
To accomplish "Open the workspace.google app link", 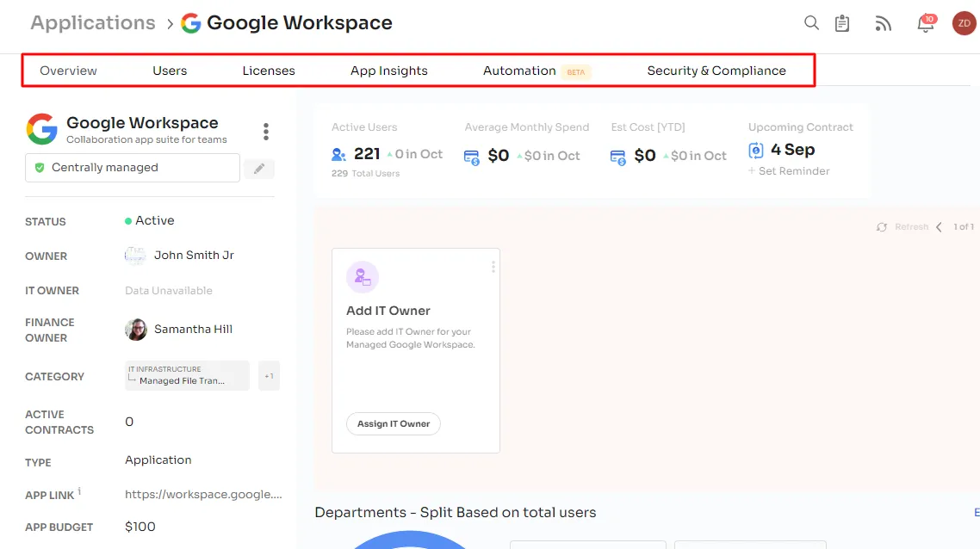I will (203, 494).
